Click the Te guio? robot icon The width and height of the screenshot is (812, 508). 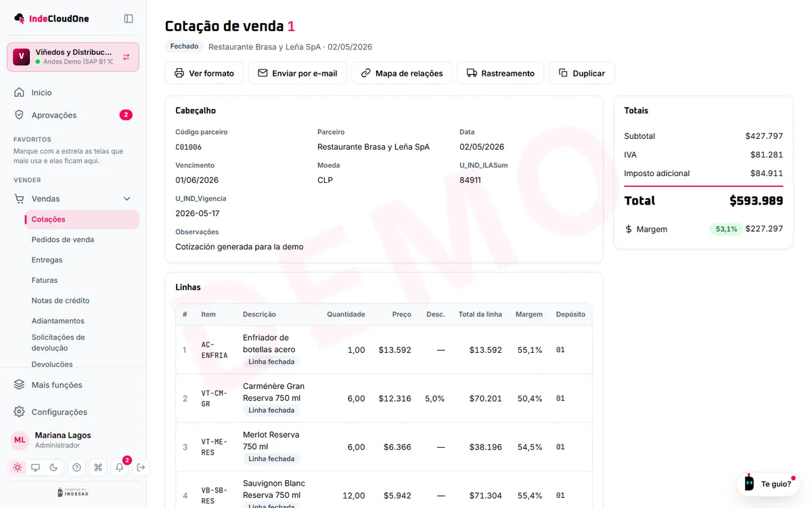coord(749,483)
